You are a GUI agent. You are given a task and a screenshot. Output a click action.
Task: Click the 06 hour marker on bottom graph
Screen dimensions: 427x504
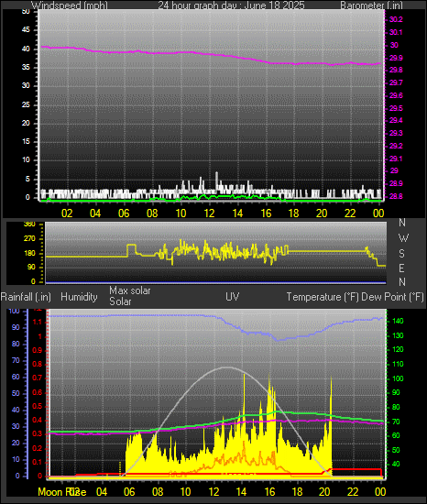coord(129,492)
